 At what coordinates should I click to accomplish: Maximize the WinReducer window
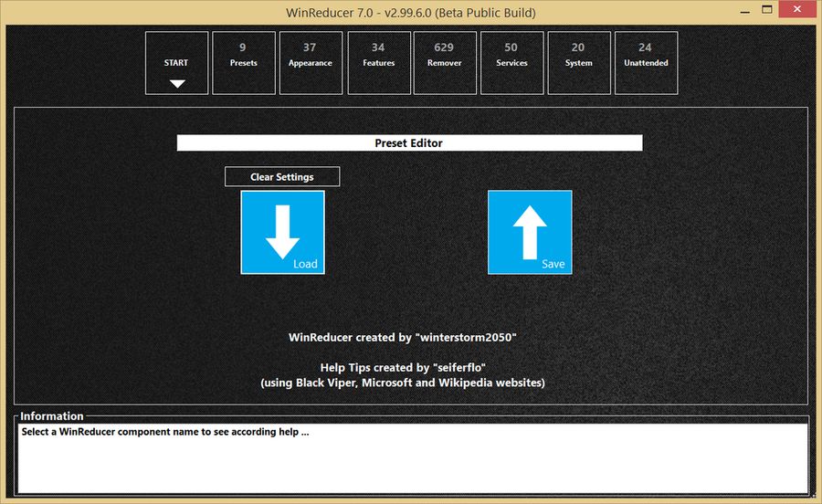coord(767,10)
